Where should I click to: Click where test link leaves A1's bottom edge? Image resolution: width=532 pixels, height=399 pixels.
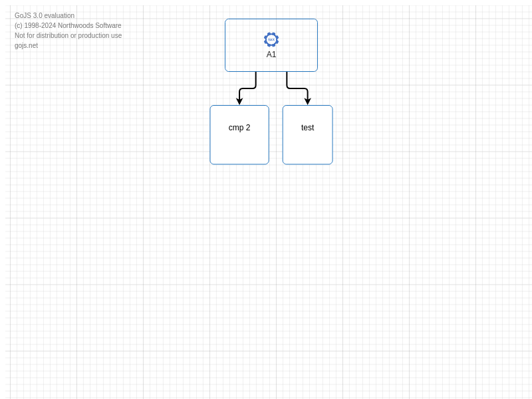[x=287, y=72]
